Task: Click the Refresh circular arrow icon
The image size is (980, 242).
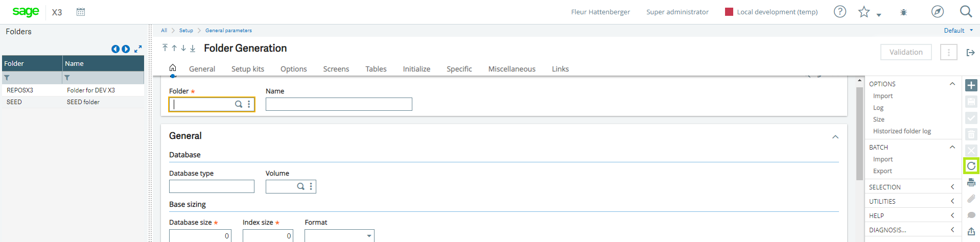Action: coord(971,166)
